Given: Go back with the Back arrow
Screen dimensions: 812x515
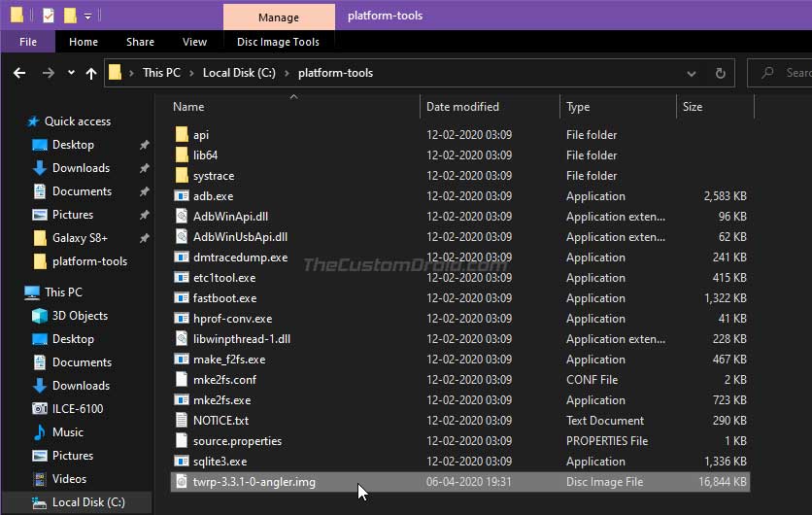Looking at the screenshot, I should pyautogui.click(x=19, y=73).
